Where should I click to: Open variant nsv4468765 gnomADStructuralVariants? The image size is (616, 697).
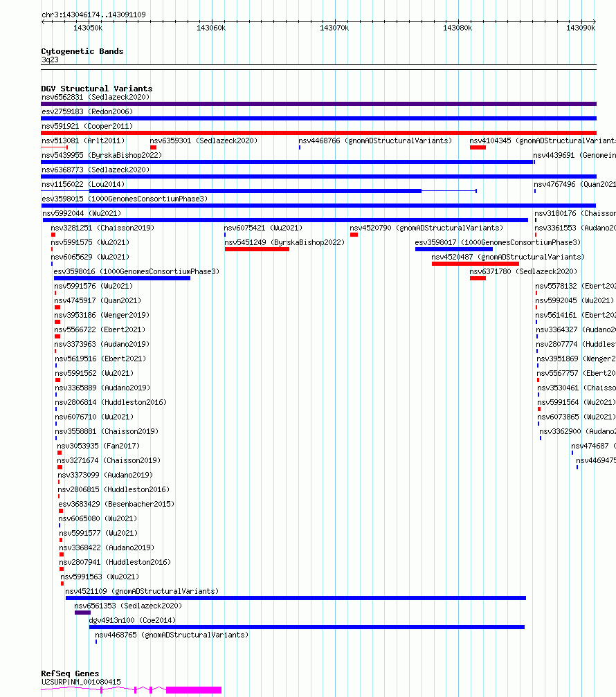click(x=172, y=635)
